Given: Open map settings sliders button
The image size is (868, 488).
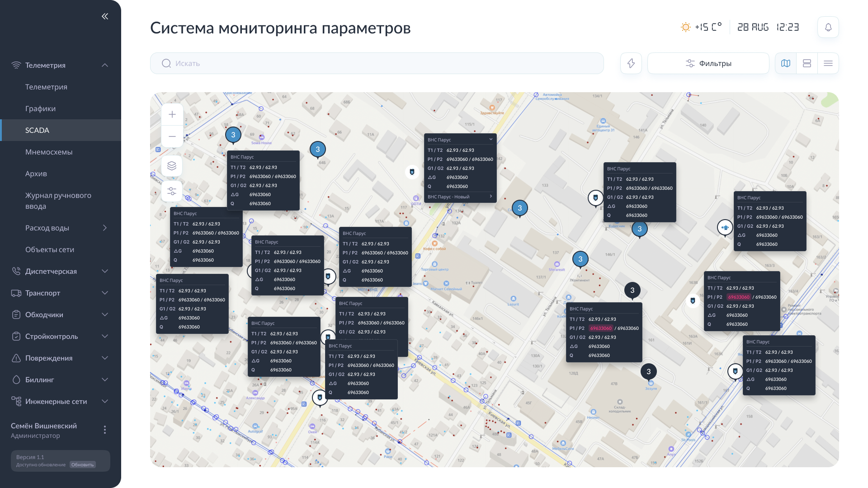Looking at the screenshot, I should coord(172,191).
